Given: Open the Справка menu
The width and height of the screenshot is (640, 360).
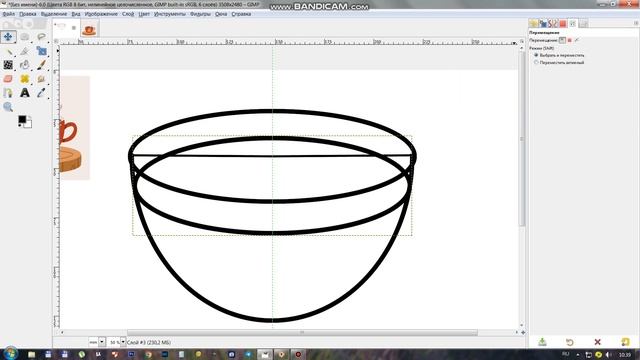Looking at the screenshot, I should pos(241,14).
